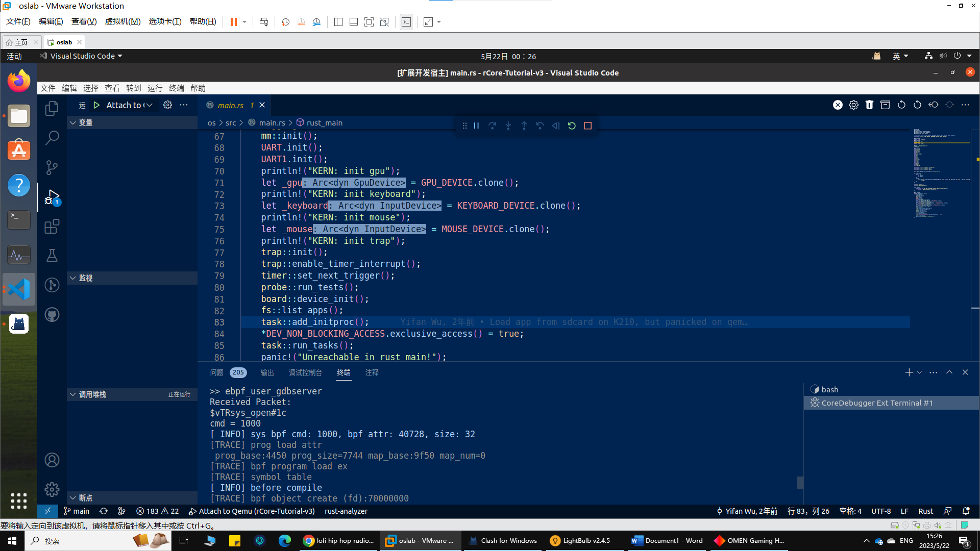This screenshot has height=551, width=980.
Task: Open Source Control view in activity bar
Action: (52, 167)
